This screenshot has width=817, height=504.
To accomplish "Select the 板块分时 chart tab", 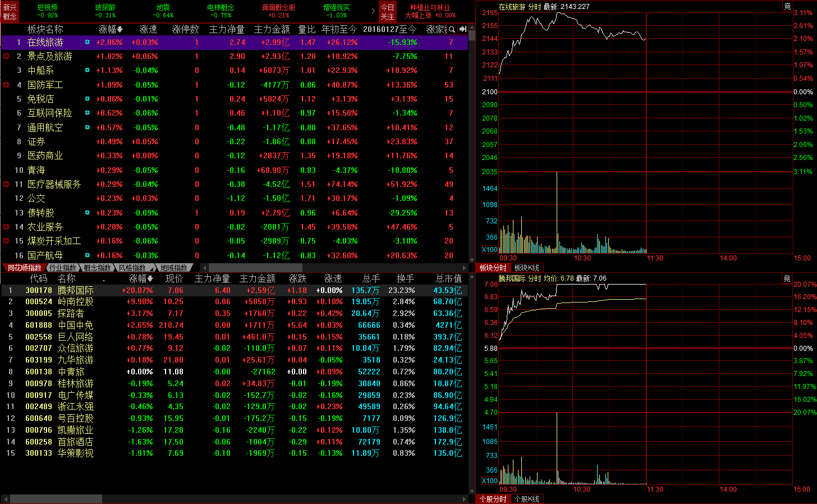I will (x=493, y=268).
